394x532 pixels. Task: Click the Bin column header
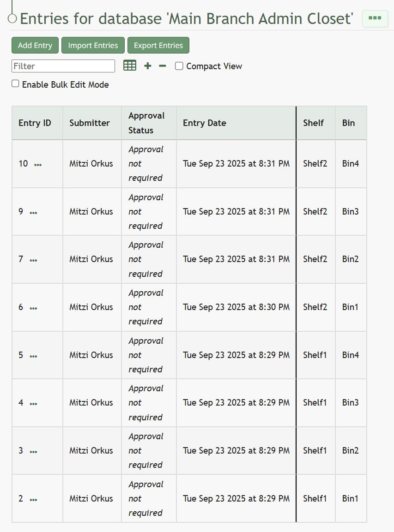348,123
